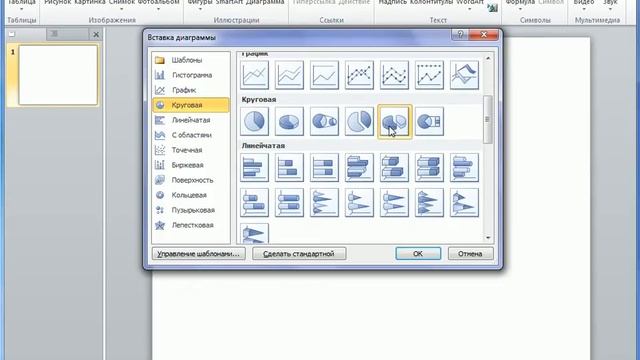Cancel the dialog with Отмена
The image size is (640, 360).
click(470, 253)
